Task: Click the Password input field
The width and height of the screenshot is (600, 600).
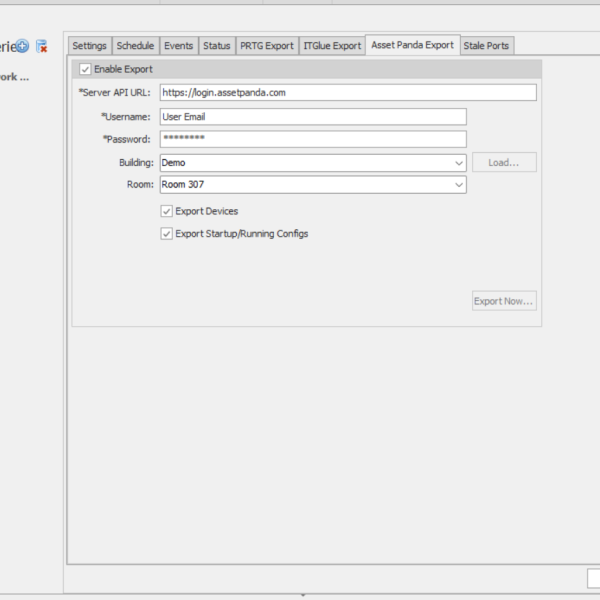Action: point(313,139)
